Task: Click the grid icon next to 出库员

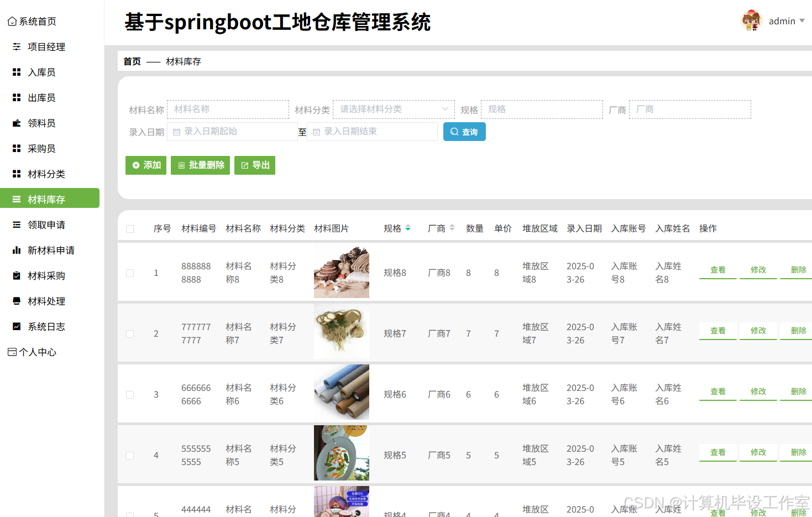Action: pyautogui.click(x=17, y=98)
